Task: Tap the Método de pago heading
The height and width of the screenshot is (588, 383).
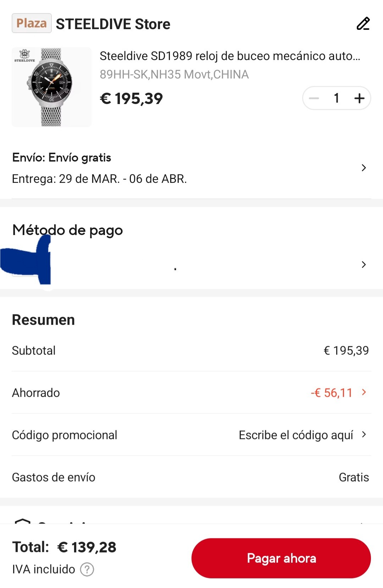Action: click(67, 230)
